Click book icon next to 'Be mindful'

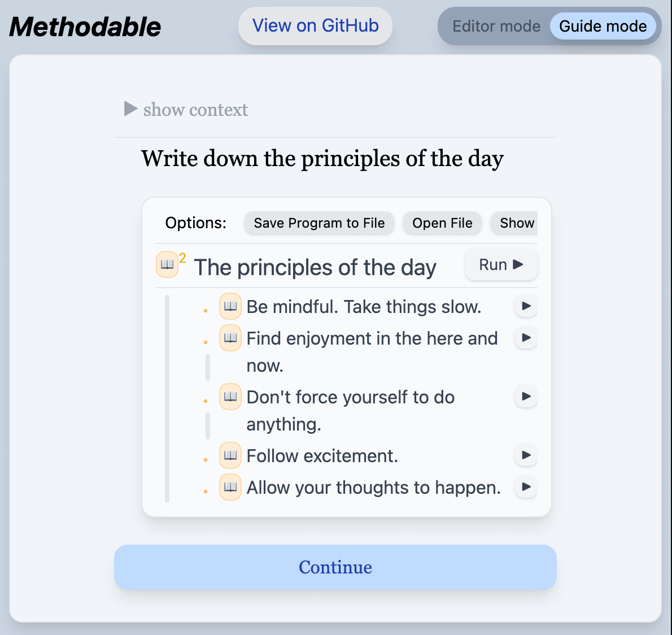[230, 306]
